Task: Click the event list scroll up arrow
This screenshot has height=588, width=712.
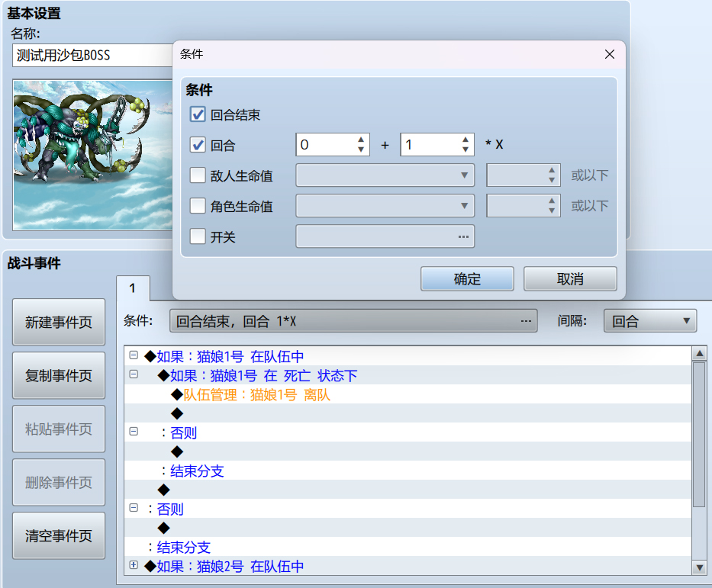Action: point(699,353)
